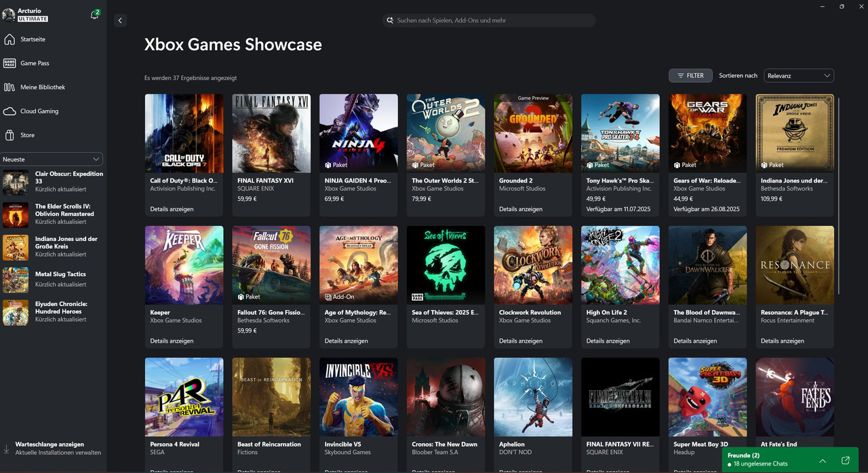Click the Startseite home icon
The height and width of the screenshot is (473, 868).
click(9, 39)
